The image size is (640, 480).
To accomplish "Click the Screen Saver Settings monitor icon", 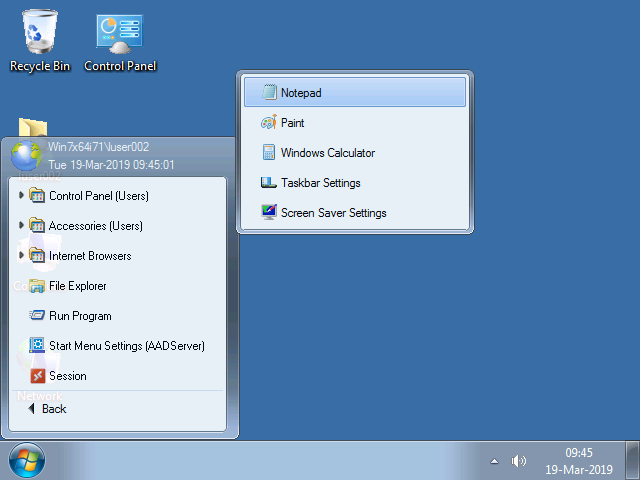I will click(x=268, y=213).
